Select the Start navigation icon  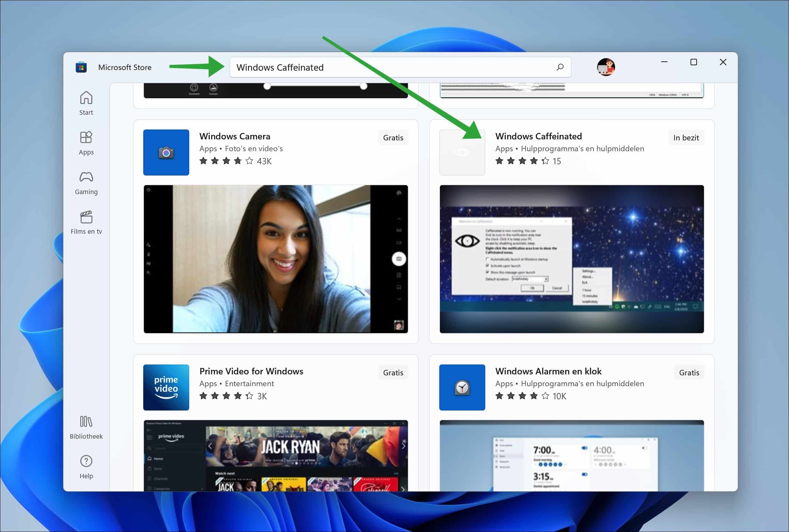[86, 102]
